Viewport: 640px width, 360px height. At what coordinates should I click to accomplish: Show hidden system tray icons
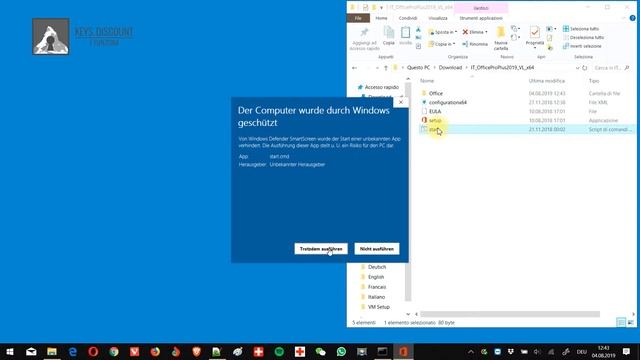point(471,351)
